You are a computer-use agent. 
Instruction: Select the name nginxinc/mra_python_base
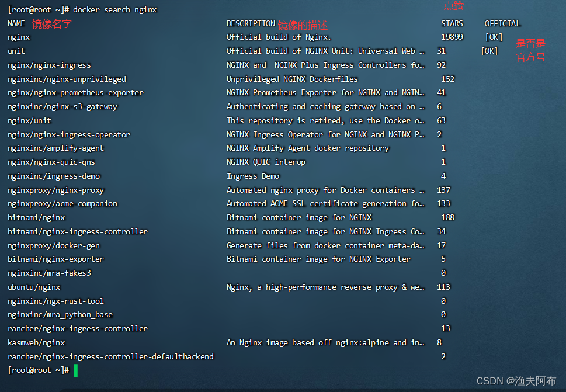pos(60,315)
